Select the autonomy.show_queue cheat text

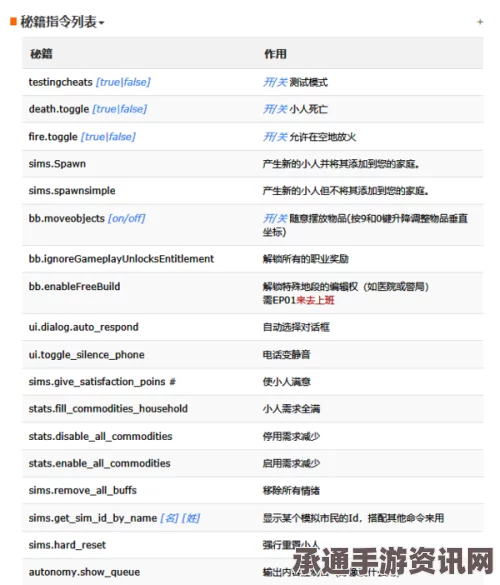pyautogui.click(x=84, y=572)
